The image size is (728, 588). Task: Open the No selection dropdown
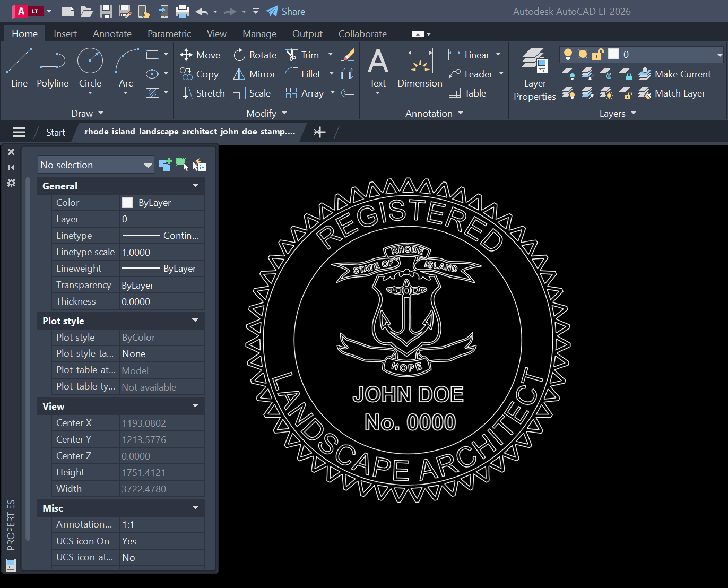pyautogui.click(x=96, y=165)
